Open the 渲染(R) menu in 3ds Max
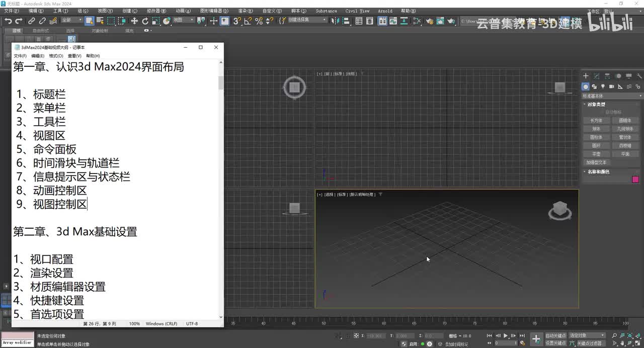Screen dimensions: 644x348 (246, 11)
